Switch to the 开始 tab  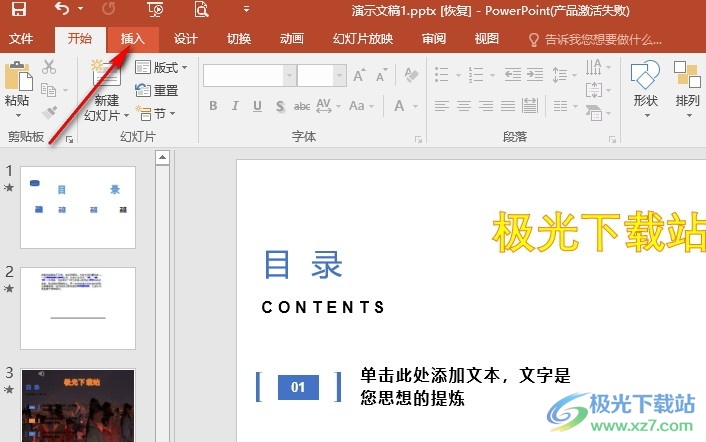(x=80, y=39)
